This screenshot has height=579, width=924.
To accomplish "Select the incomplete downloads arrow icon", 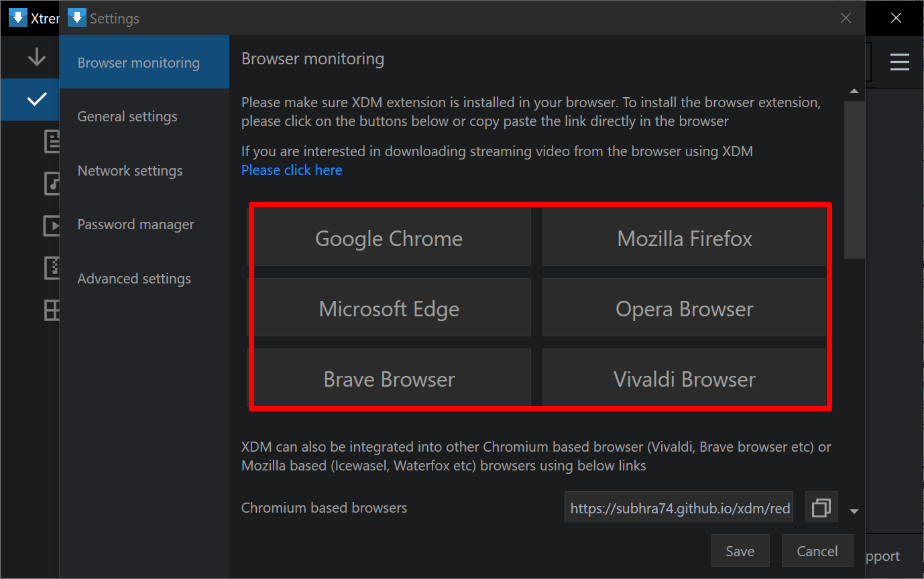I will point(30,57).
